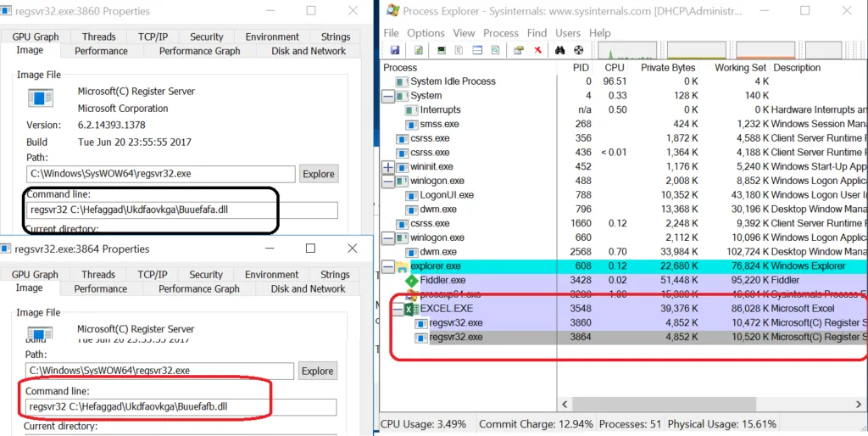Collapse the winlogon.exe PID 660 node
The image size is (868, 436).
388,238
